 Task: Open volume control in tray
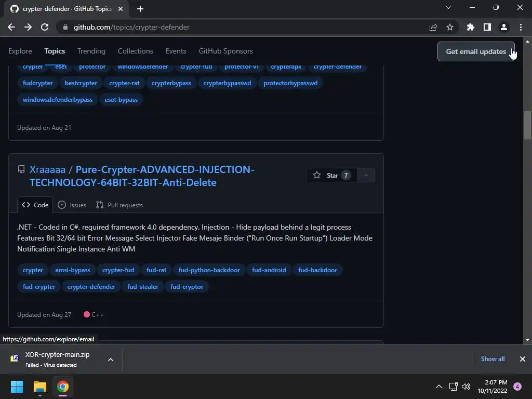(x=466, y=387)
